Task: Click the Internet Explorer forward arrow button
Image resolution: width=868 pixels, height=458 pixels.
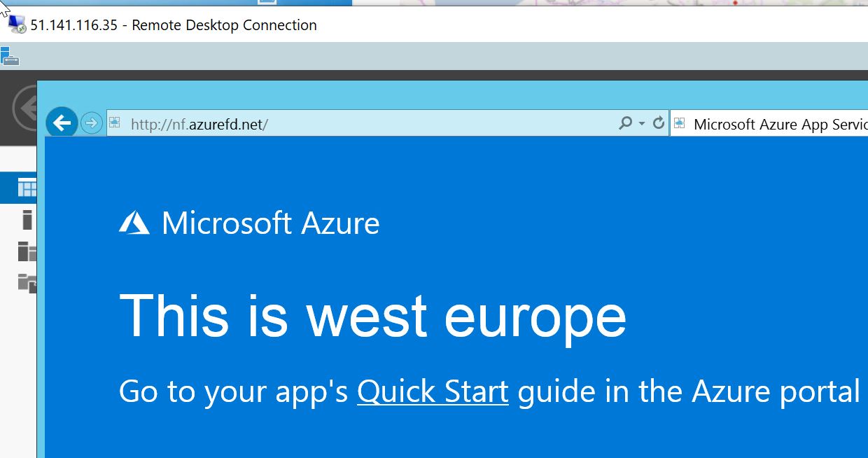Action: click(x=91, y=124)
